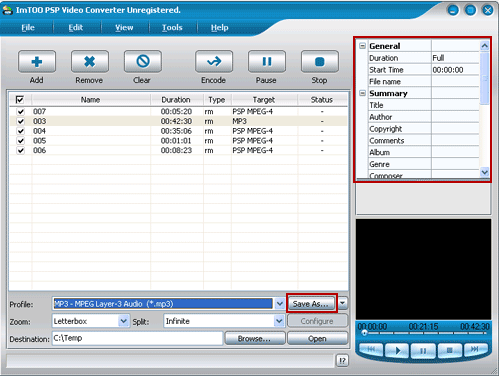
Task: Click the property panel scrollbar thumb
Action: 484,78
